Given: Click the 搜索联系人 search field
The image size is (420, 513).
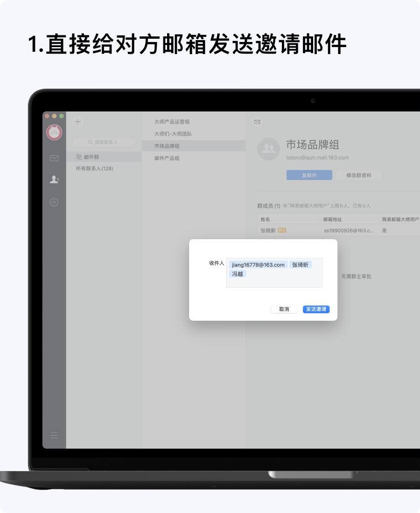Looking at the screenshot, I should pyautogui.click(x=104, y=142).
